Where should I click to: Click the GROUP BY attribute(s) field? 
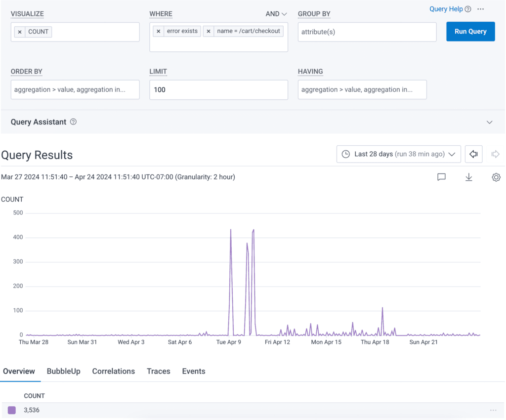point(367,32)
